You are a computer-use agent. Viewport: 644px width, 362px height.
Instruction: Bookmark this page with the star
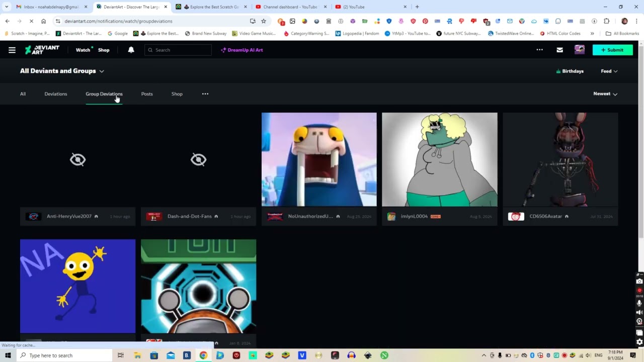[x=263, y=21]
